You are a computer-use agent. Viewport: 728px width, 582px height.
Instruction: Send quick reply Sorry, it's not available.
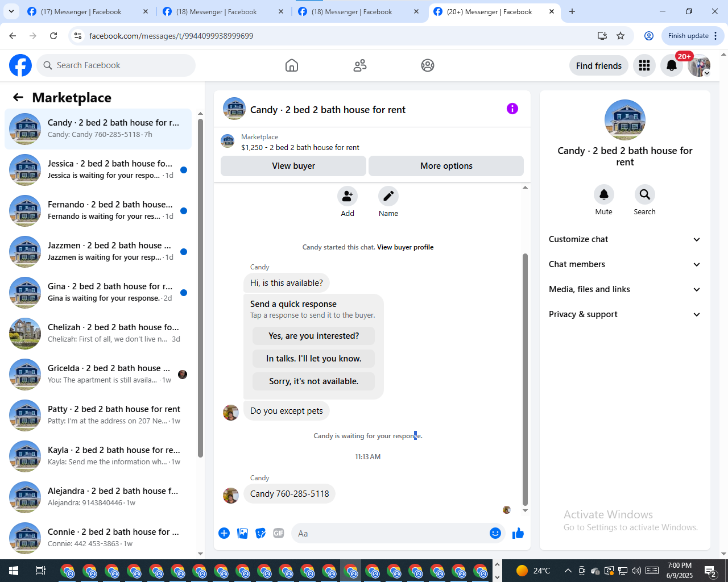tap(314, 381)
